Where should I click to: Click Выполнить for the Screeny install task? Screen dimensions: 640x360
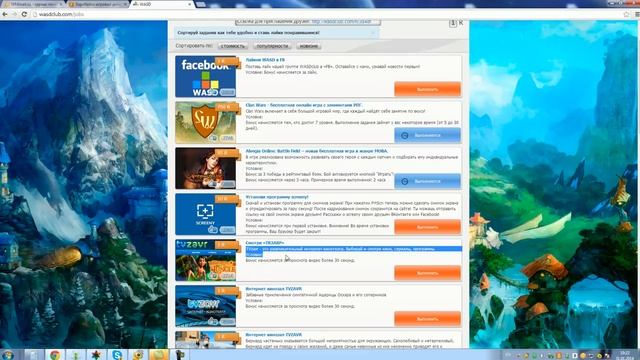(427, 227)
